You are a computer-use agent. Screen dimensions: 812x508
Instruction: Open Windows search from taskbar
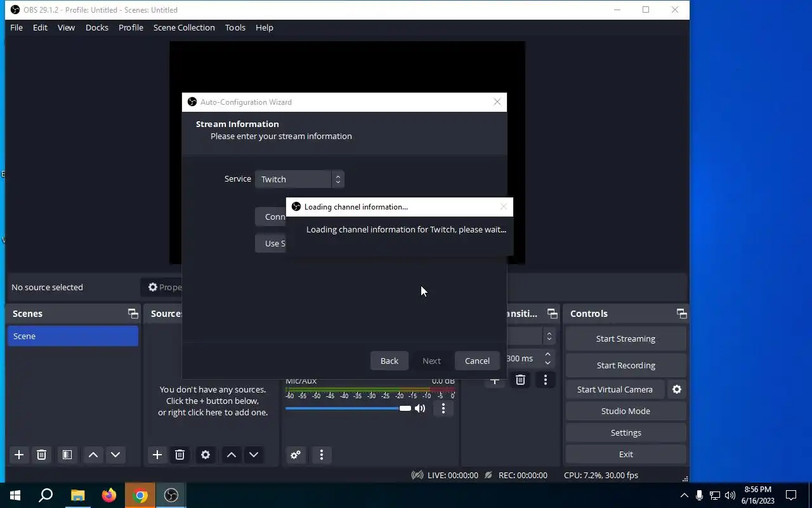(x=46, y=495)
